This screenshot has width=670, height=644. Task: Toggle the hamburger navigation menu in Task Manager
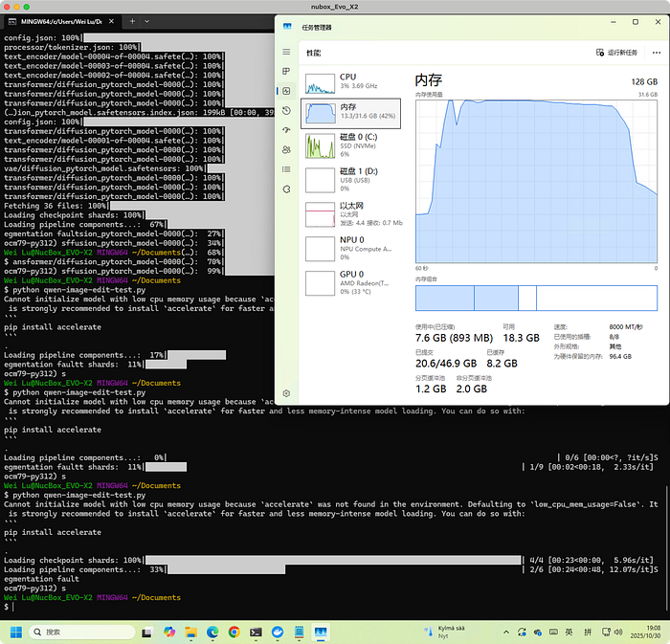[286, 52]
